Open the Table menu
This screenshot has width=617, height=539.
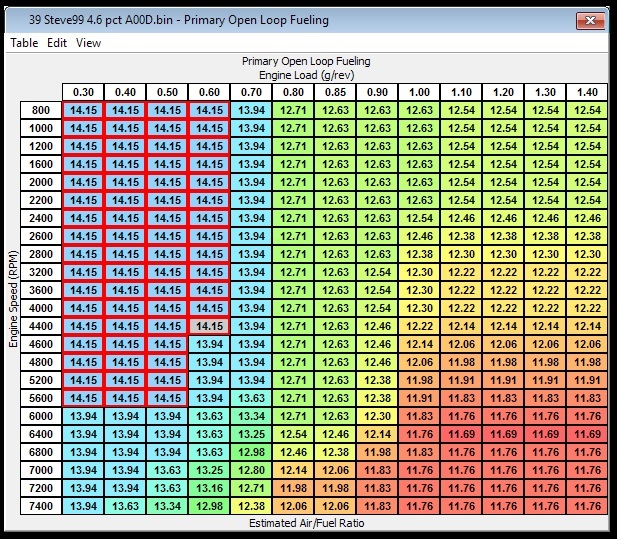[24, 43]
